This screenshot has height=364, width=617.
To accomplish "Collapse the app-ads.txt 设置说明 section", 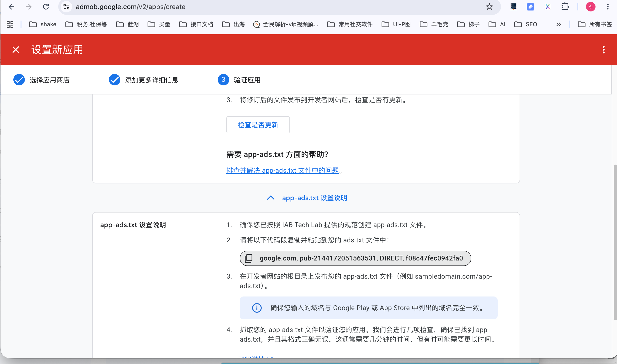I will (307, 198).
